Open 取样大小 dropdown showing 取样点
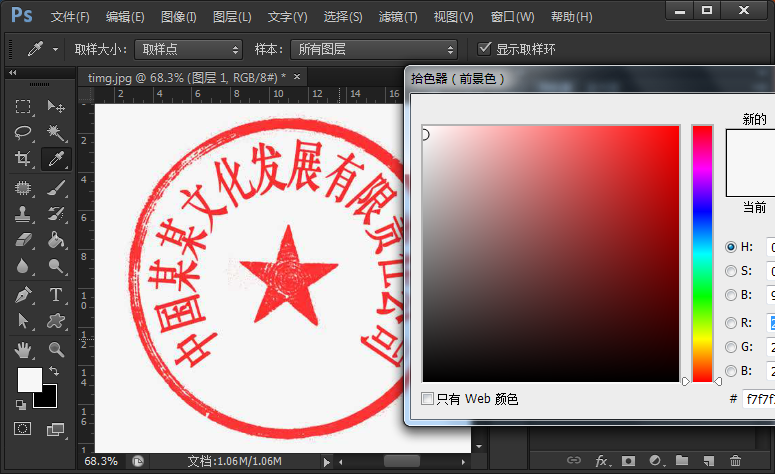Screen dimensions: 775x474 tap(188, 49)
